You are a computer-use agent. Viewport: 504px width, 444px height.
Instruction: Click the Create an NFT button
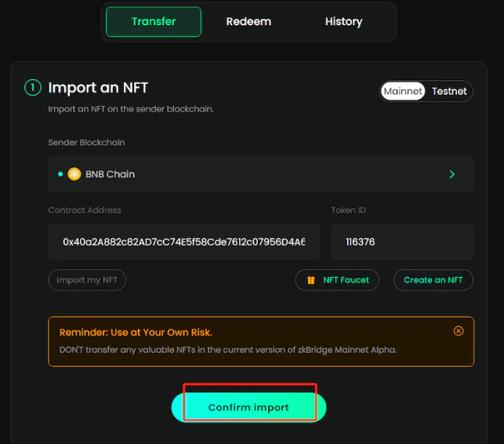(433, 280)
